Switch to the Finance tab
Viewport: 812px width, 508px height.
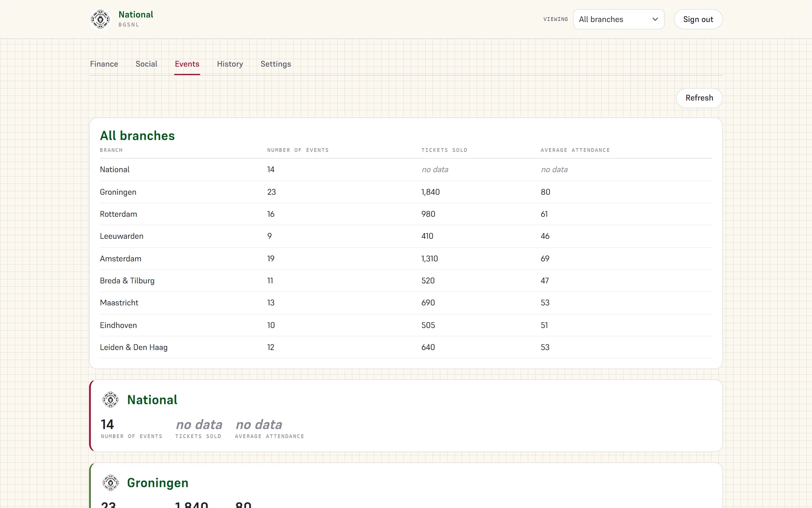(x=104, y=64)
